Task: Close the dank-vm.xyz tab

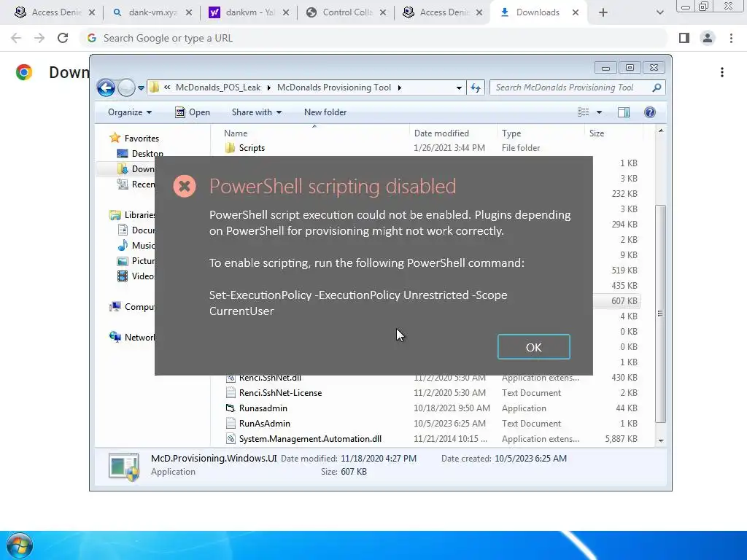Action: [189, 13]
